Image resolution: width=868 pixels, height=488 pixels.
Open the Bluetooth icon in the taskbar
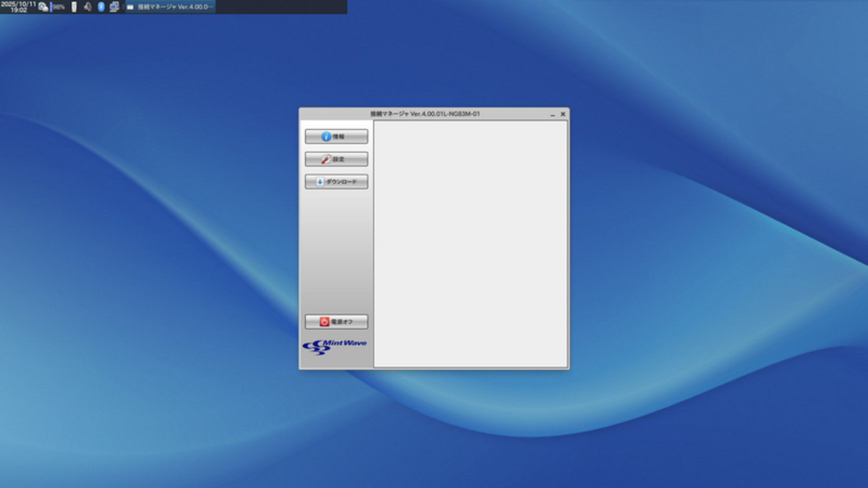(x=101, y=7)
